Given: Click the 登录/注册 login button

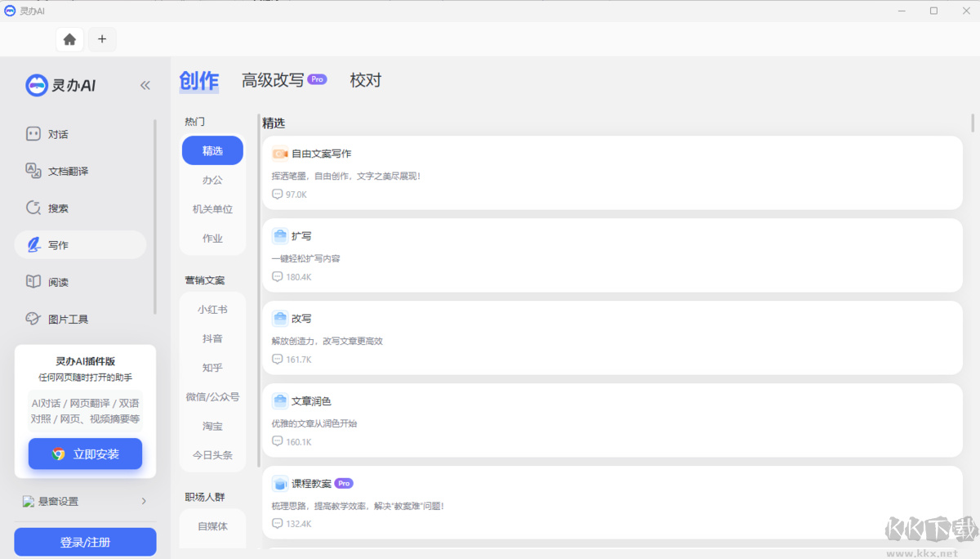Looking at the screenshot, I should 85,541.
